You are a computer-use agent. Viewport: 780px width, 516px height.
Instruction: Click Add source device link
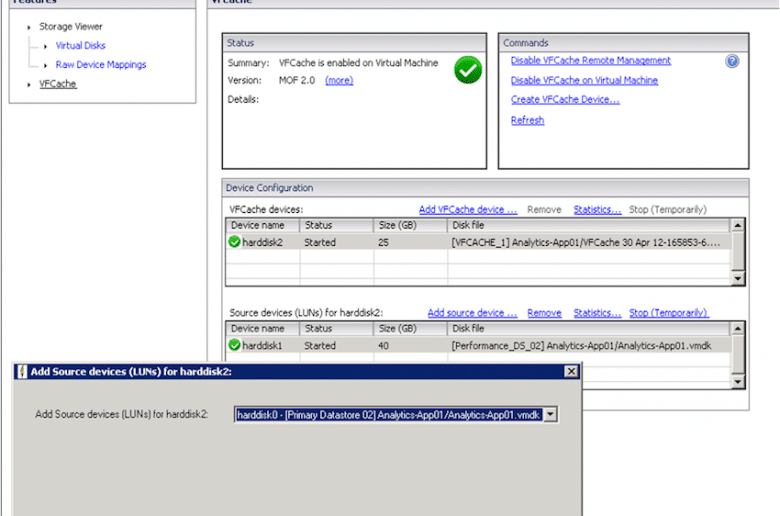click(472, 312)
